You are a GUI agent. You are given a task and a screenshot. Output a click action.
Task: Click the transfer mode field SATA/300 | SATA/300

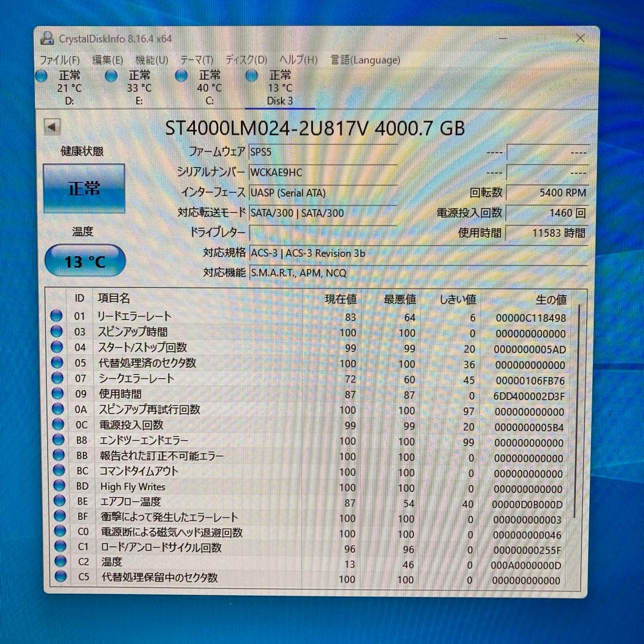(323, 213)
